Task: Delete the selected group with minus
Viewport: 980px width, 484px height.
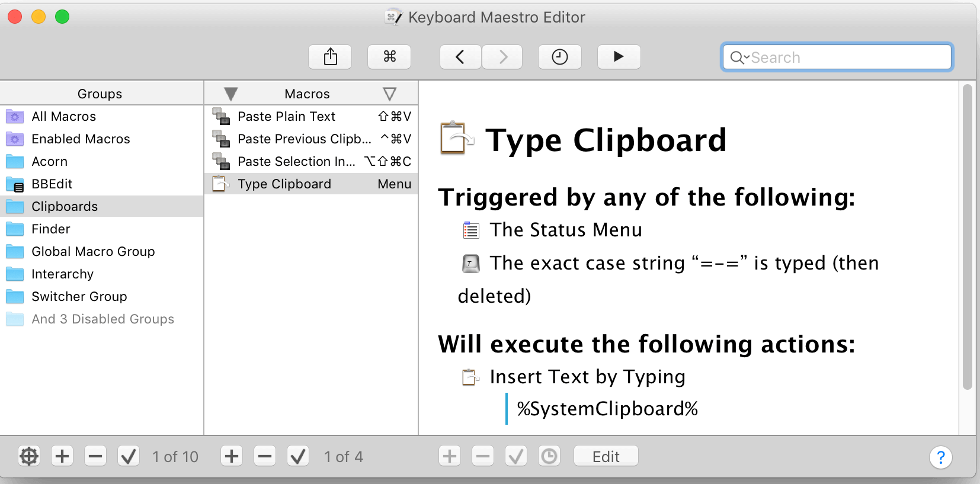Action: (x=95, y=456)
